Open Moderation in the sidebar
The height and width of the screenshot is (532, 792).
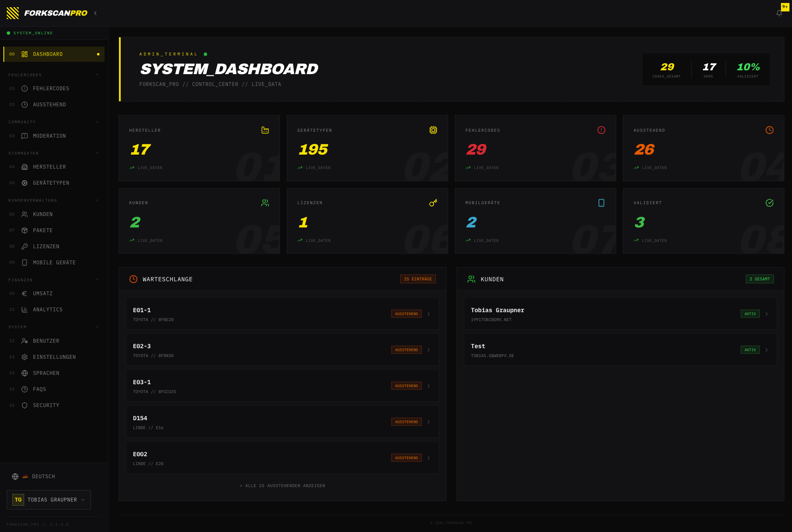tap(49, 136)
